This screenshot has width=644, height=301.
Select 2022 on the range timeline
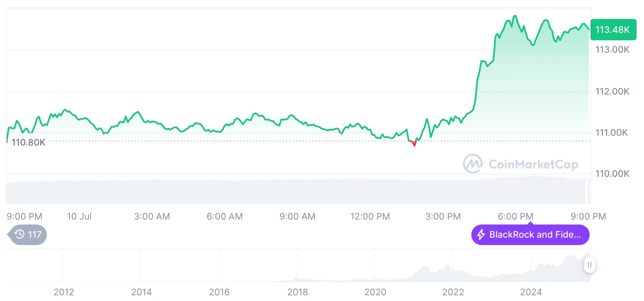pyautogui.click(x=453, y=292)
